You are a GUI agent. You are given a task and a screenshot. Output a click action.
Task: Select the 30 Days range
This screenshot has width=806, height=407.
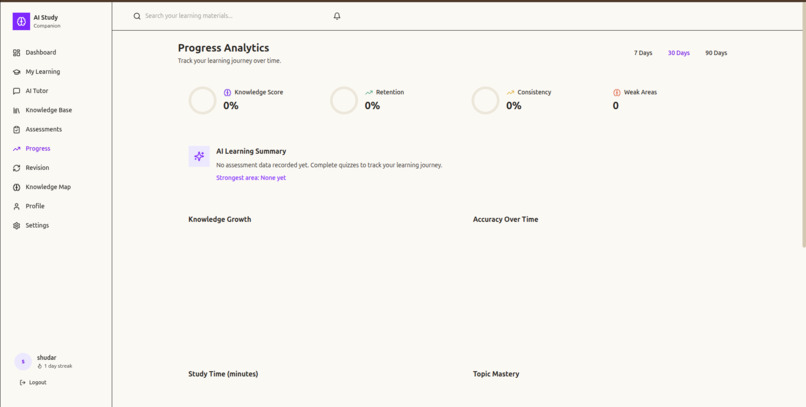[679, 53]
